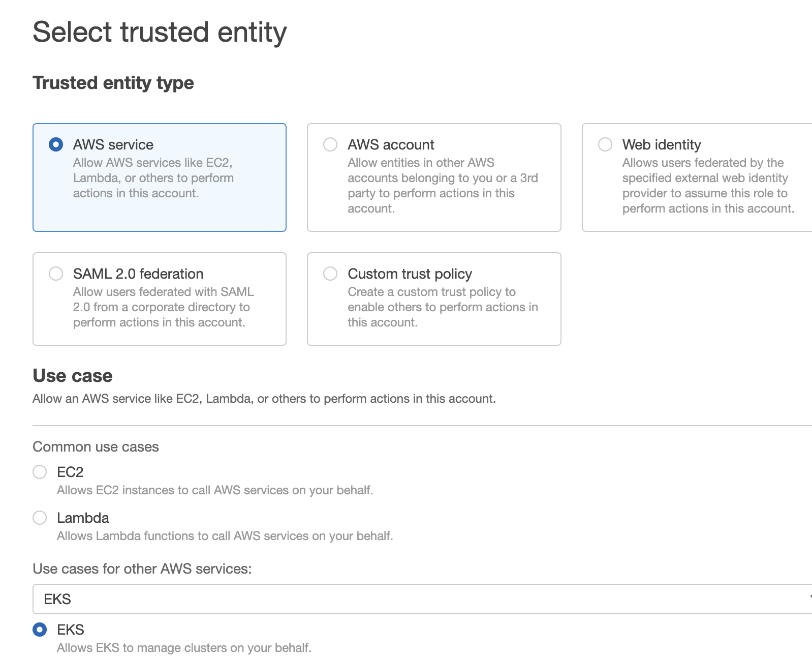This screenshot has width=812, height=657.
Task: Click the AWS account entity card
Action: tap(433, 177)
